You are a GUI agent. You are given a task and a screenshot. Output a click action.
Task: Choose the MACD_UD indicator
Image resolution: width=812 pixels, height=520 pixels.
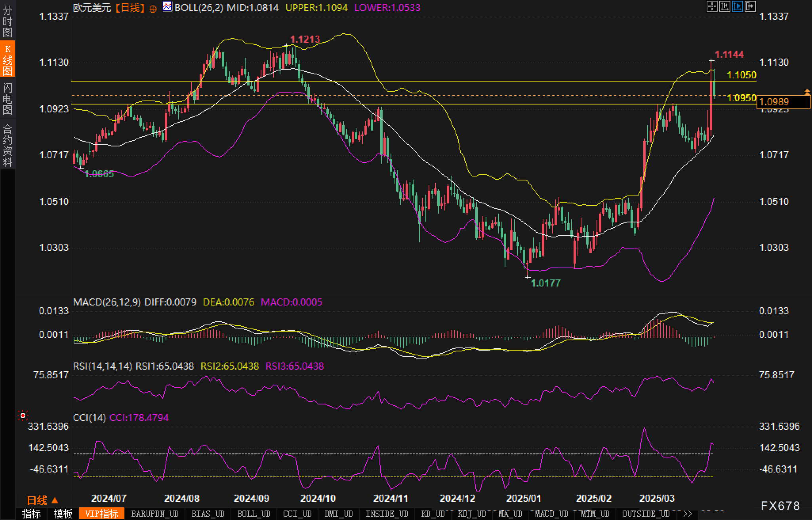pyautogui.click(x=551, y=514)
